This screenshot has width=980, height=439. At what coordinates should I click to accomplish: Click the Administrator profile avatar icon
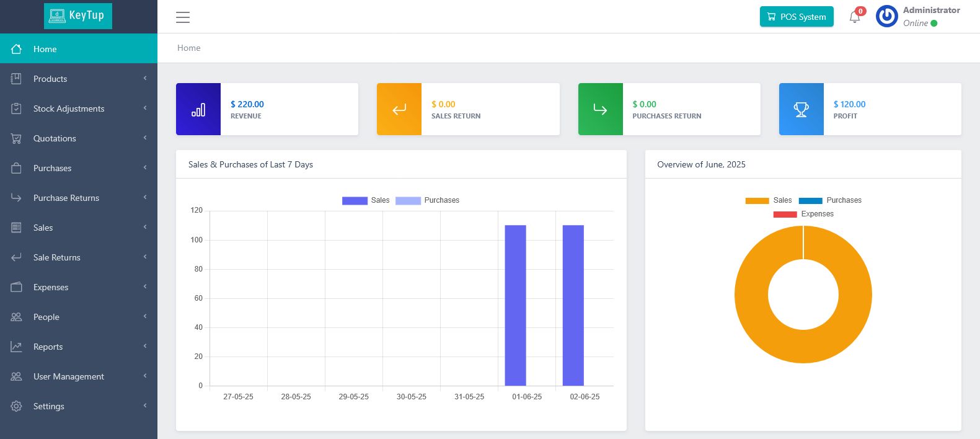(886, 17)
